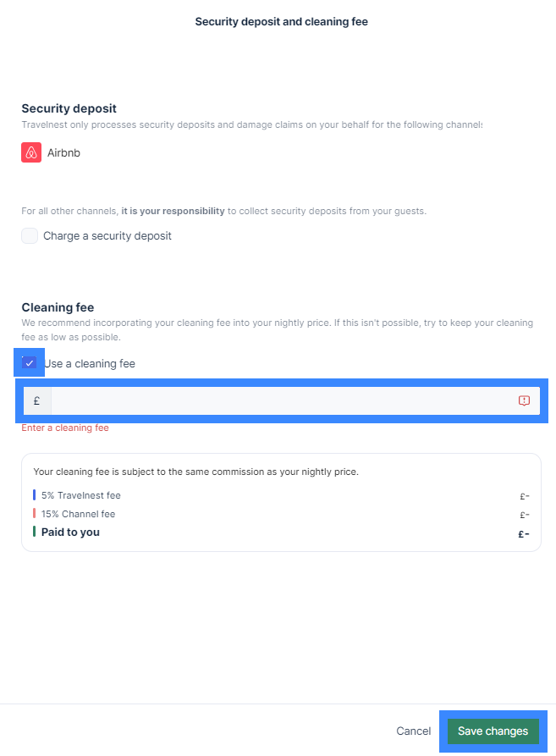Click the Airbnb channel name text

tap(63, 153)
